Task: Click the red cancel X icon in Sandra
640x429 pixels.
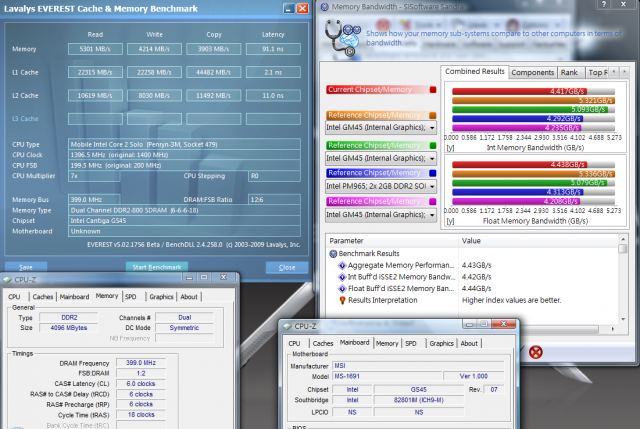Action: [536, 352]
